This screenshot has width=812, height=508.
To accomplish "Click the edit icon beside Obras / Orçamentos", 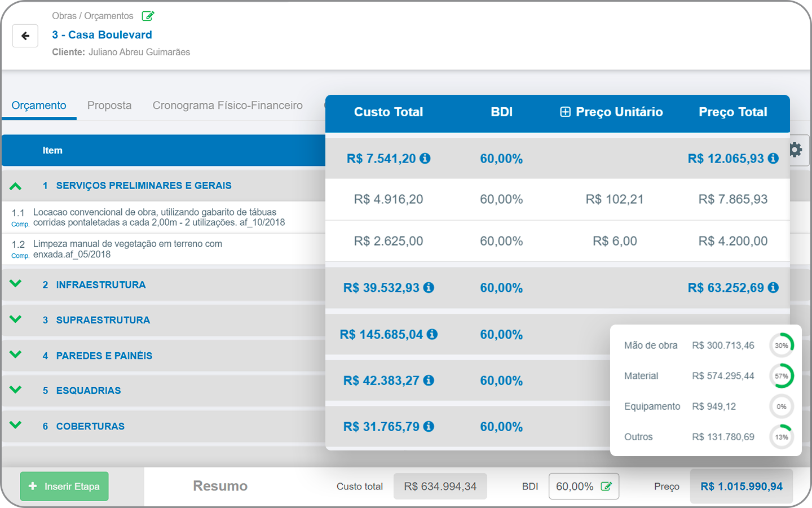I will [148, 16].
